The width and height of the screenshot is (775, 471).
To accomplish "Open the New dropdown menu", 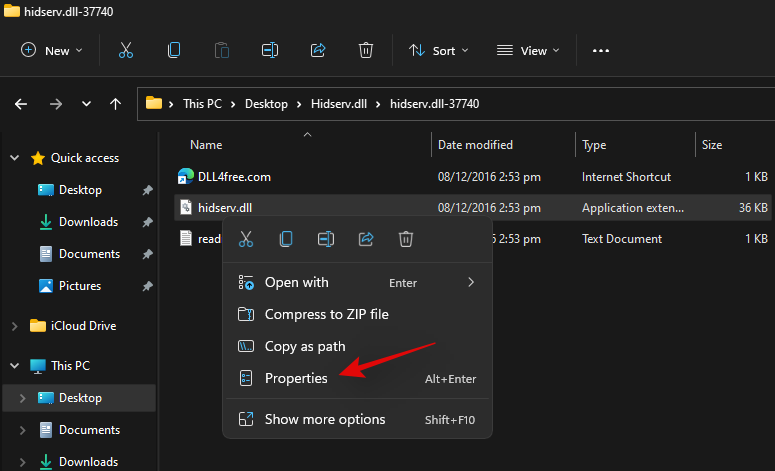I will coord(52,50).
